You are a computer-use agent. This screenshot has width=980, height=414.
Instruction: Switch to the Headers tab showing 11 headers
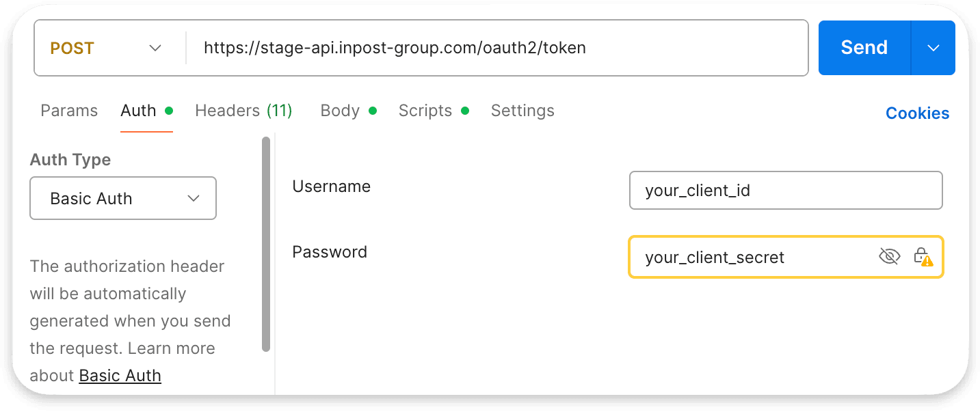(x=243, y=110)
